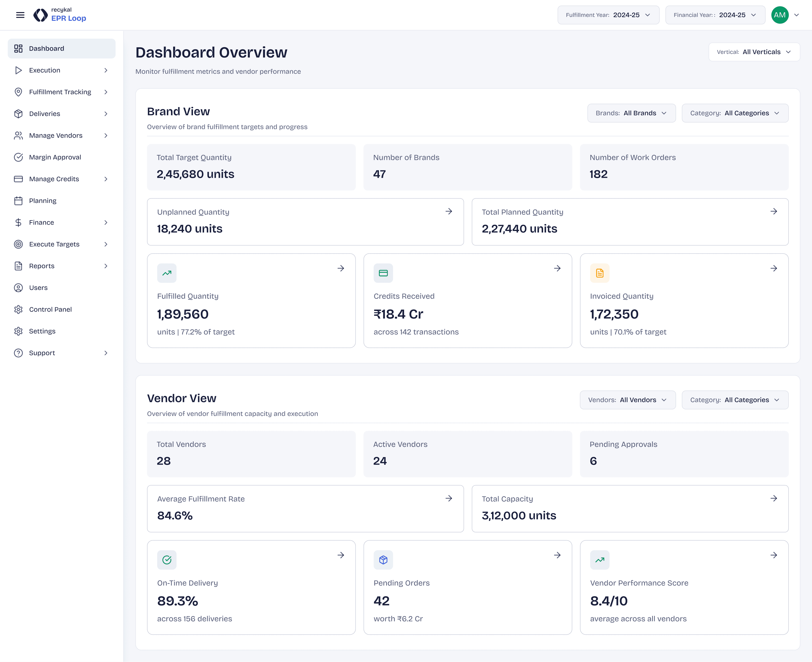Click the hamburger menu icon

pyautogui.click(x=20, y=15)
